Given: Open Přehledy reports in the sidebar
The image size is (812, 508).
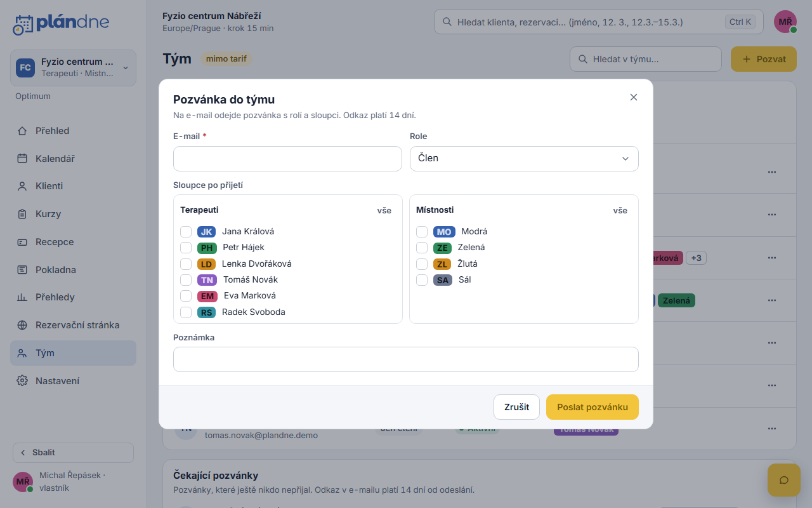Looking at the screenshot, I should pyautogui.click(x=73, y=297).
